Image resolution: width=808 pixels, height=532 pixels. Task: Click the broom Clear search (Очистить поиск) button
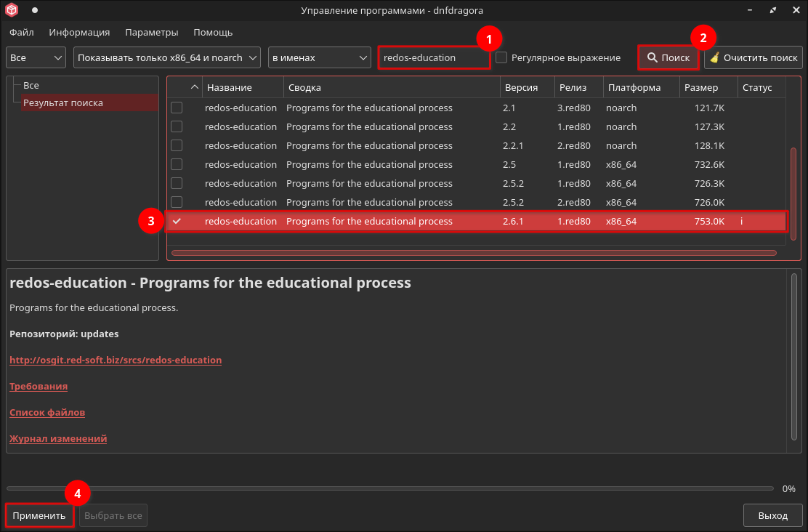point(753,57)
